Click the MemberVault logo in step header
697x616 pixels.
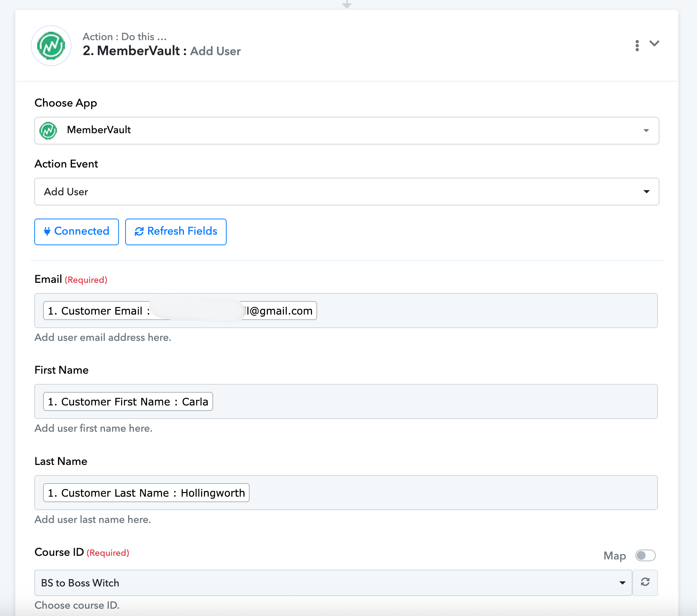[51, 46]
